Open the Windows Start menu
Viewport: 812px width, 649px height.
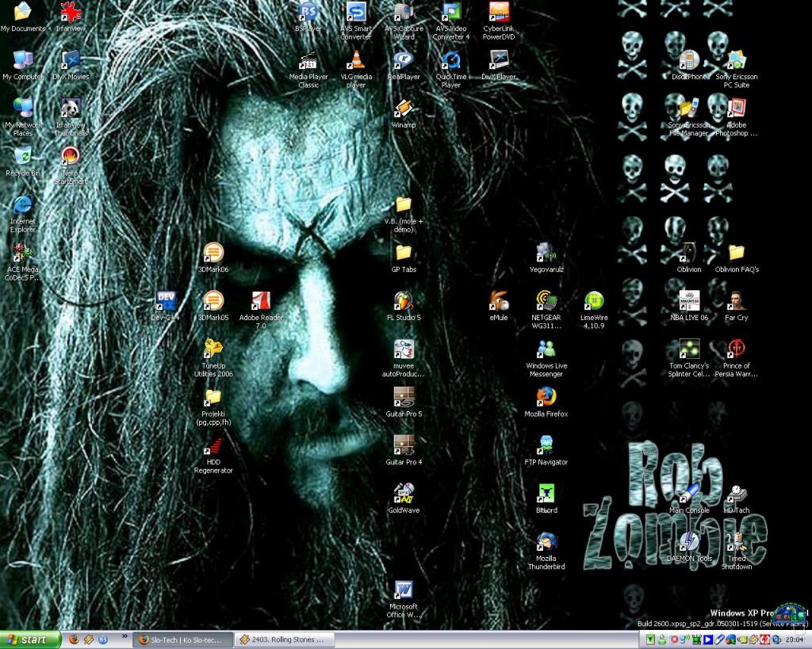tap(30, 639)
